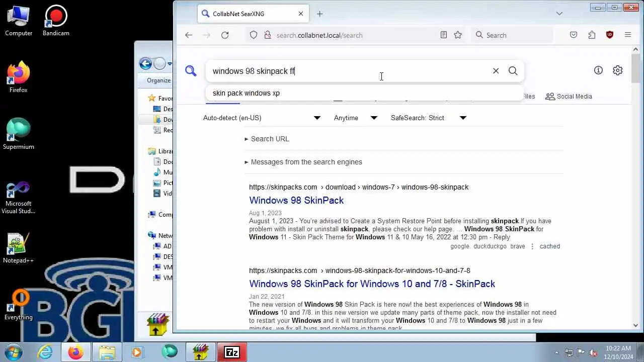644x362 pixels.
Task: Reload the current Firefox page
Action: coord(225,35)
